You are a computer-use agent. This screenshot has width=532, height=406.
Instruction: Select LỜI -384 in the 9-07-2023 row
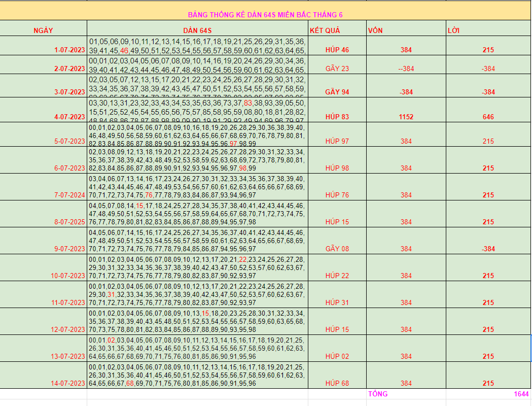(x=488, y=241)
